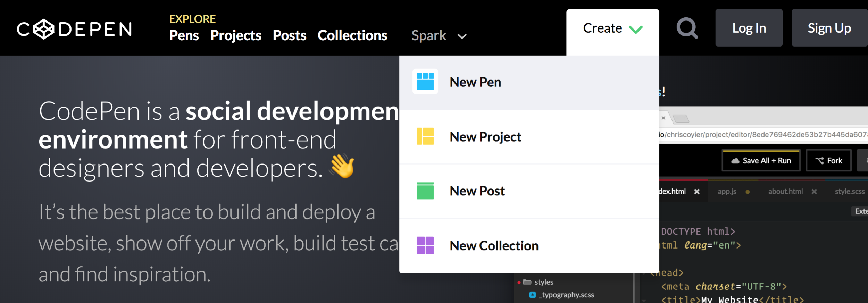Click the purple New Collection icon
Screen dimensions: 868x303
coord(425,245)
